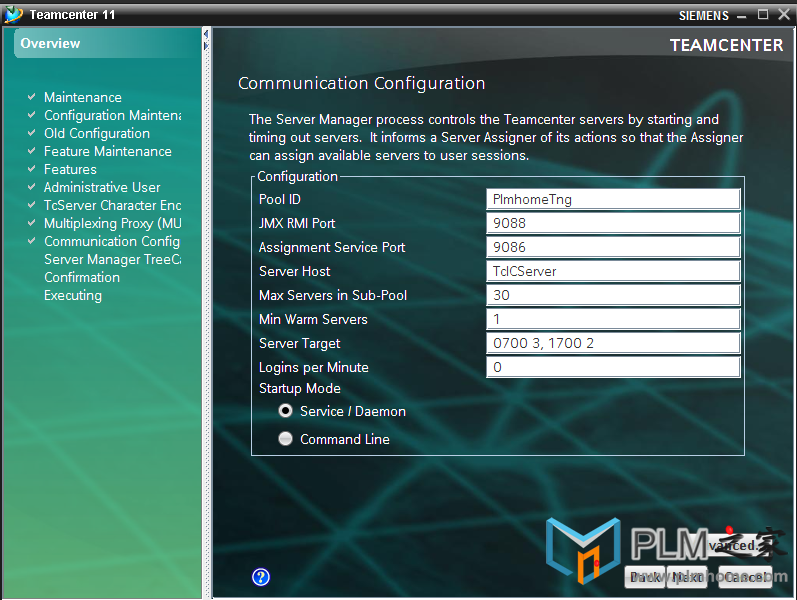Click the checkmark icon beside Features
This screenshot has height=600, width=797.
point(32,168)
